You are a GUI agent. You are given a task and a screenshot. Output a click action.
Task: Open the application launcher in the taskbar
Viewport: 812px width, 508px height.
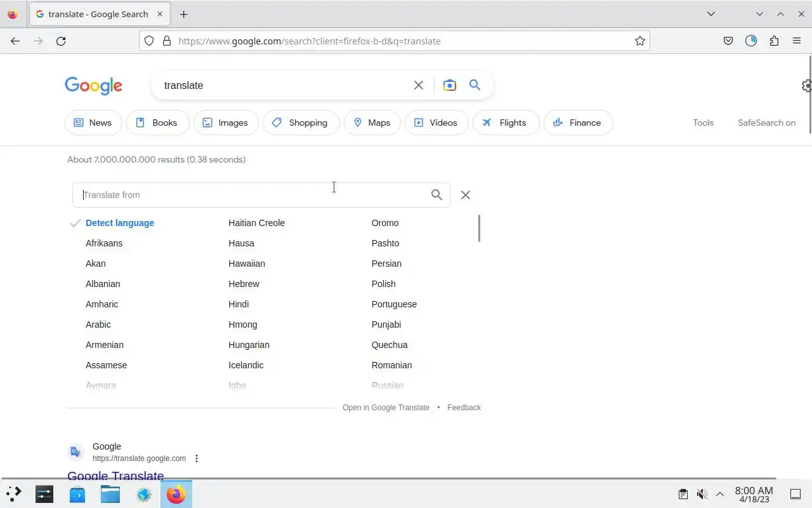[x=14, y=494]
